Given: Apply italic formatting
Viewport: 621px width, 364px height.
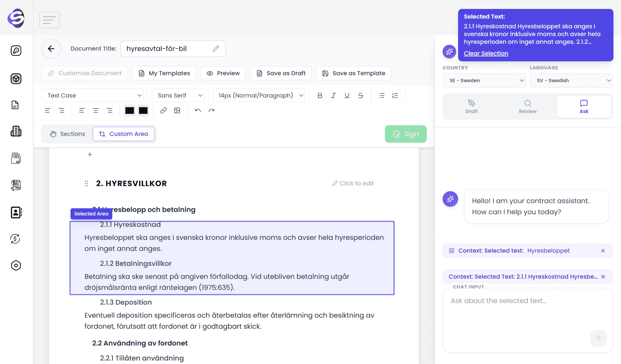Looking at the screenshot, I should [333, 96].
